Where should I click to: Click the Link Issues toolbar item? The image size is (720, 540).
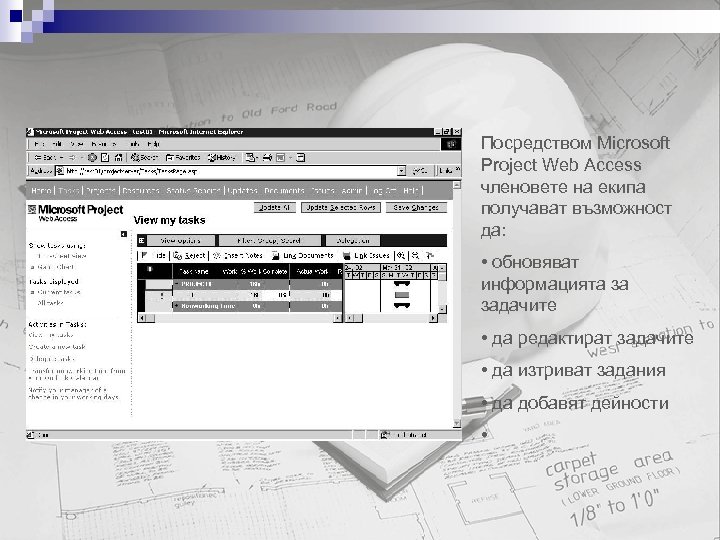pyautogui.click(x=366, y=256)
